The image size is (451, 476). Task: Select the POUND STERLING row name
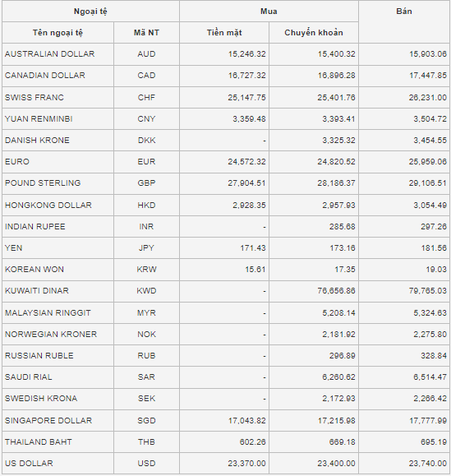click(x=43, y=183)
